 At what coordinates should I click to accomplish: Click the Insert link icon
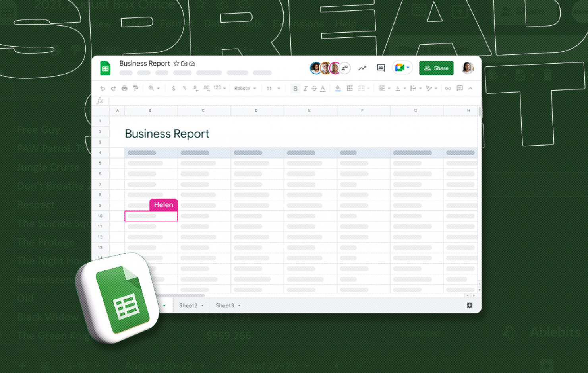tap(448, 88)
